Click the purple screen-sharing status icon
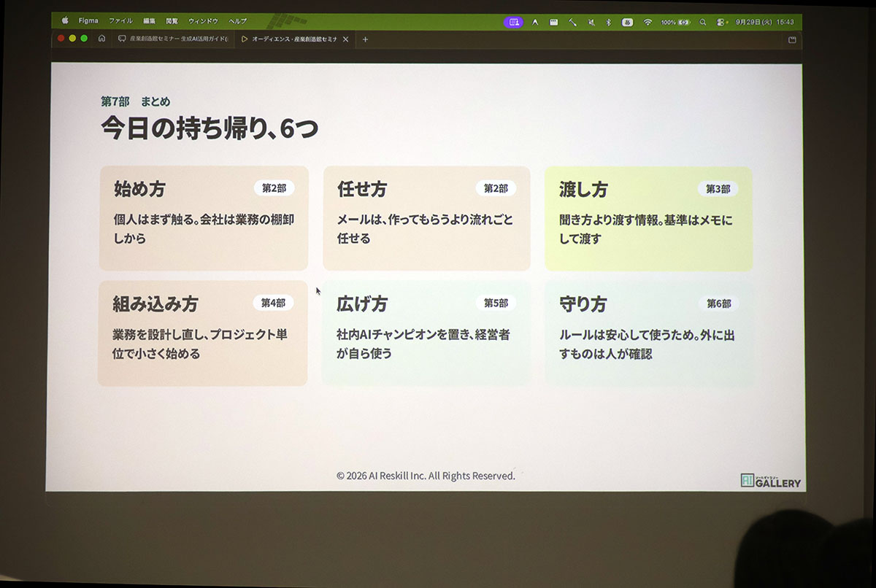This screenshot has height=588, width=876. (514, 22)
